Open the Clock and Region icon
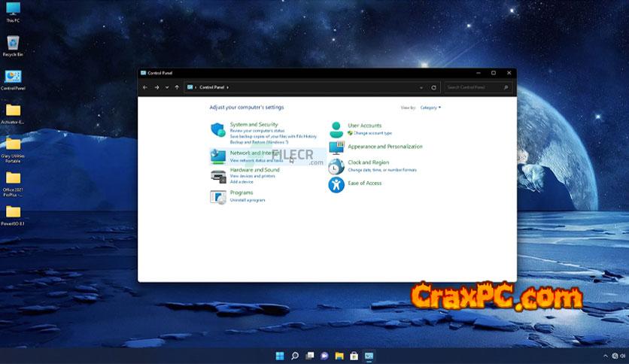 click(x=336, y=165)
